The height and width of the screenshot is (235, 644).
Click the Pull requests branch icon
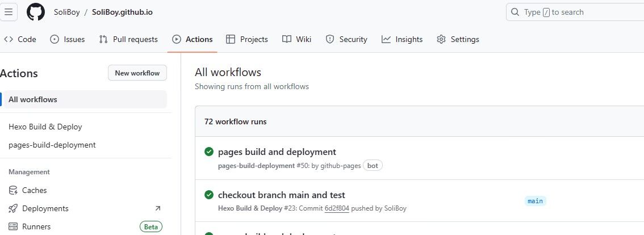pyautogui.click(x=103, y=39)
